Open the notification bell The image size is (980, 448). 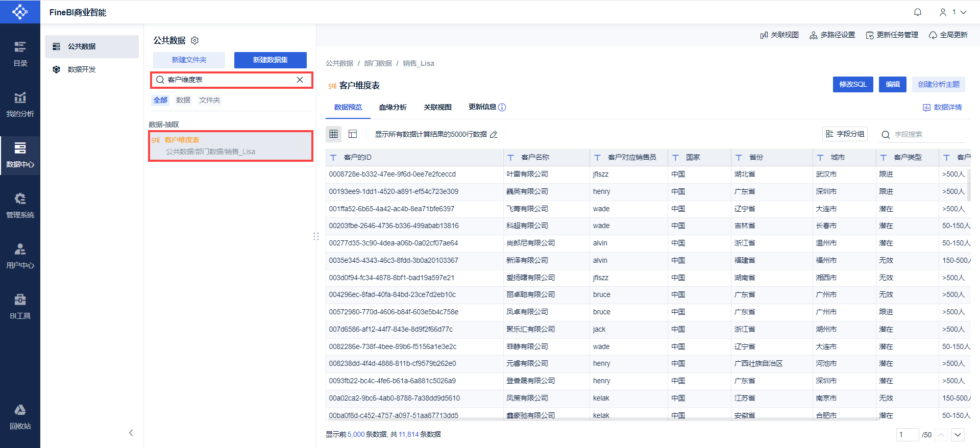[917, 12]
